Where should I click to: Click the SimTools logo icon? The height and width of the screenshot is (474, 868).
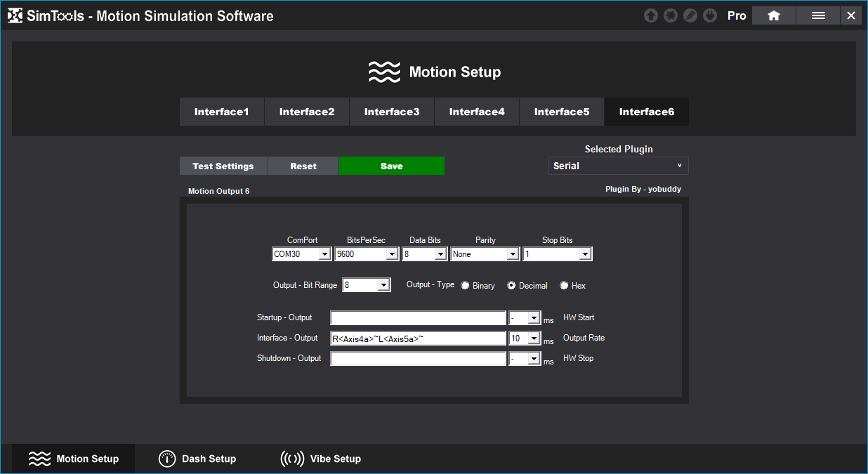point(15,15)
